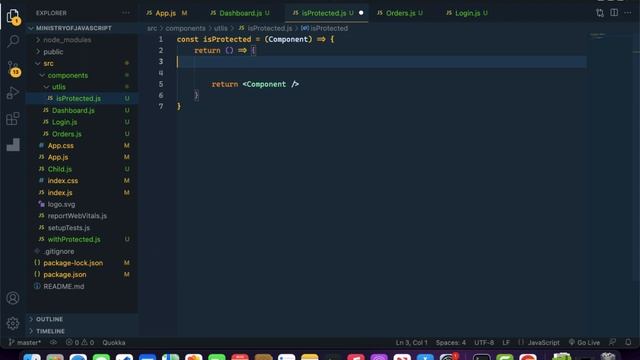Open index.css in the explorer
This screenshot has height=360, width=640.
click(x=62, y=181)
